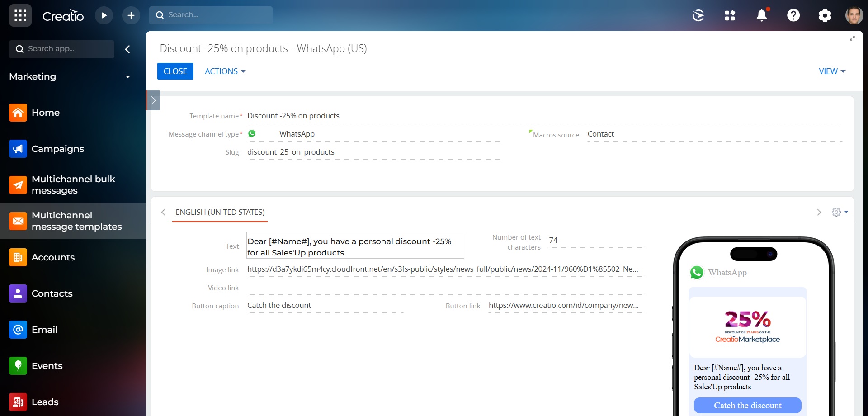Edit the message Text box
Screen dimensions: 868x416
pos(355,245)
